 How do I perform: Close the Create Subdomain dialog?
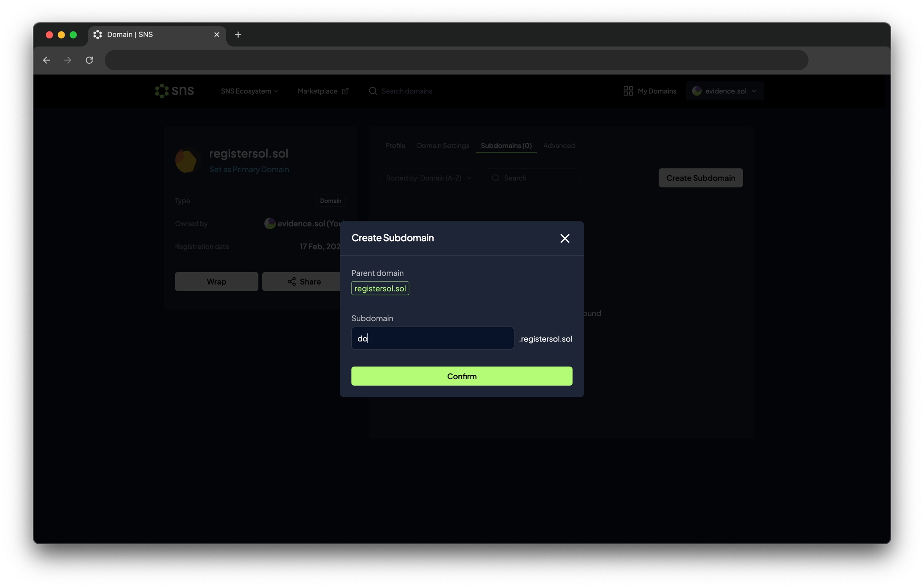565,238
